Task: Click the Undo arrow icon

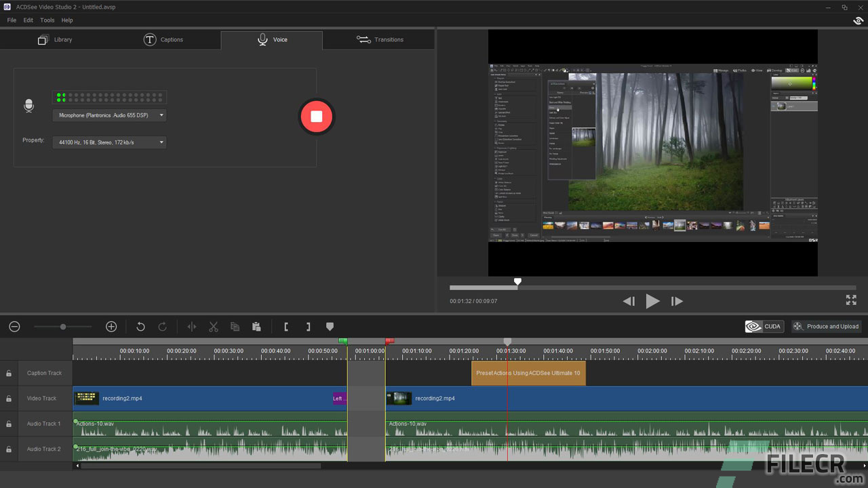Action: point(140,327)
